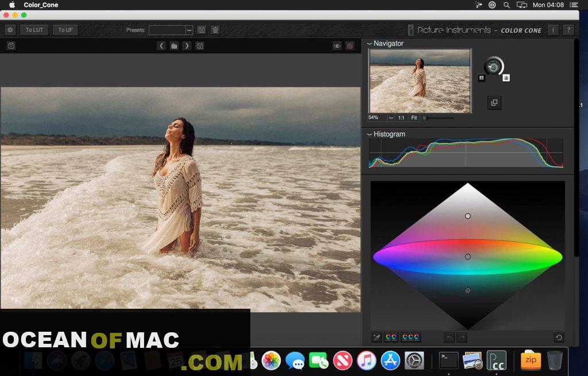Open the zoom percentage dropdown
The width and height of the screenshot is (588, 376).
pos(390,117)
